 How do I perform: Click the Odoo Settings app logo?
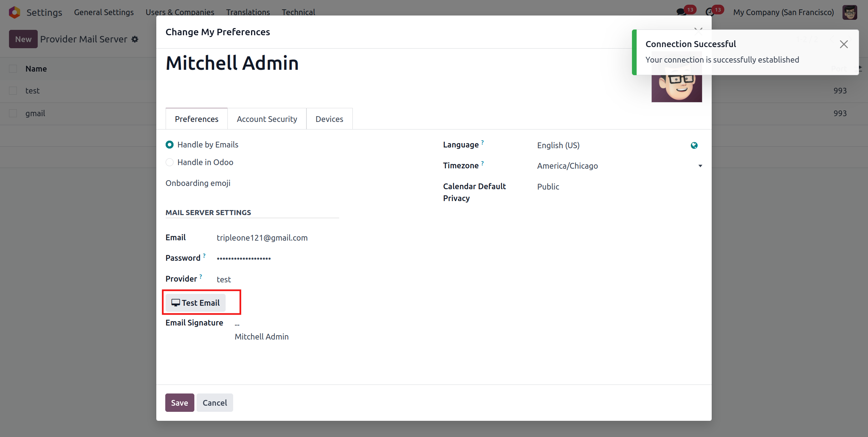14,12
